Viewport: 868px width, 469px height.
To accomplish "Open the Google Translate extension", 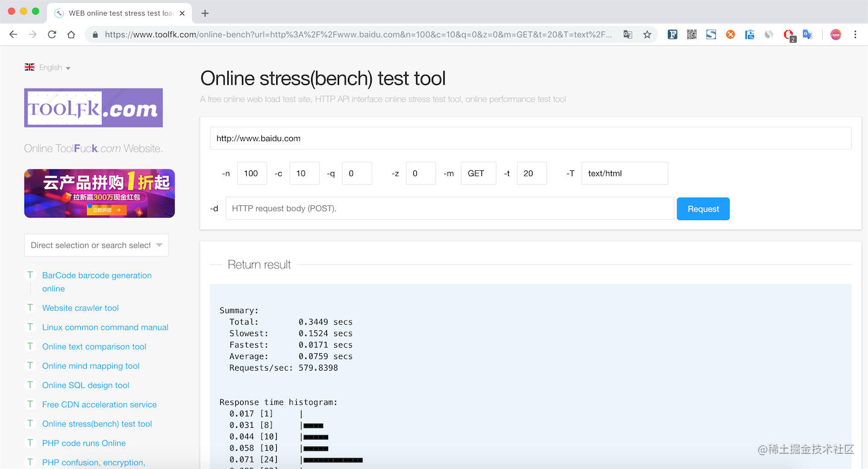I will point(808,34).
